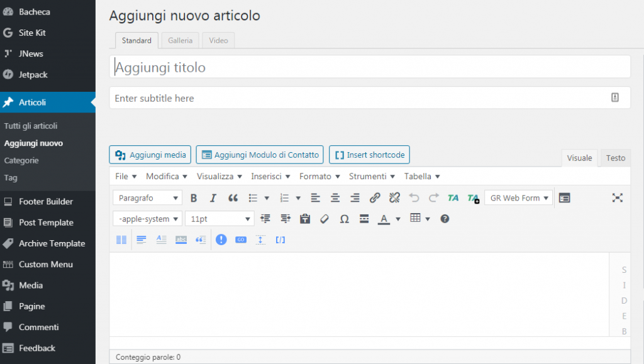The height and width of the screenshot is (364, 644).
Task: Open the -apple-system font family dropdown
Action: click(x=147, y=219)
